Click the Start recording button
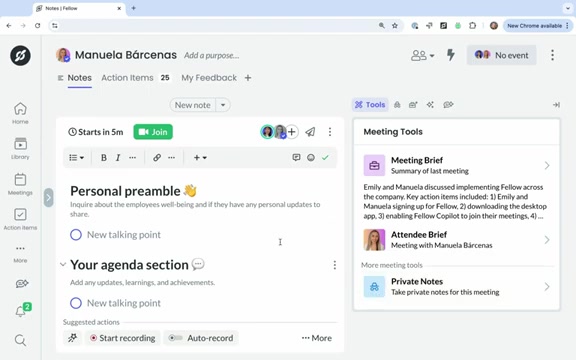The image size is (576, 360). point(123,338)
